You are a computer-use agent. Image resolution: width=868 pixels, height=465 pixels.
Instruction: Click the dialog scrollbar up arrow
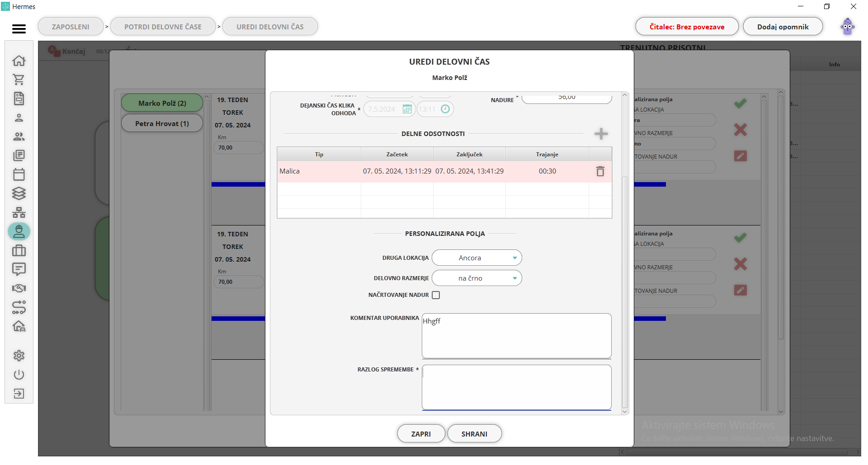pos(625,95)
